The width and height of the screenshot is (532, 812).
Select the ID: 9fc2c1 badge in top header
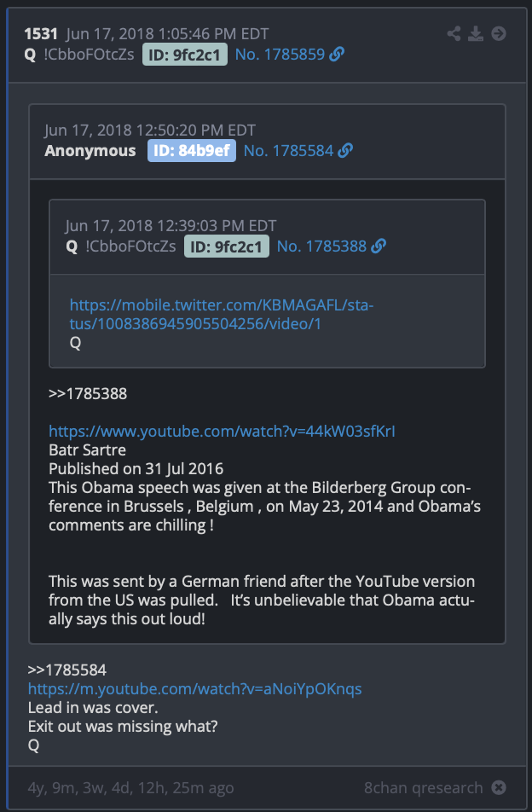[185, 55]
